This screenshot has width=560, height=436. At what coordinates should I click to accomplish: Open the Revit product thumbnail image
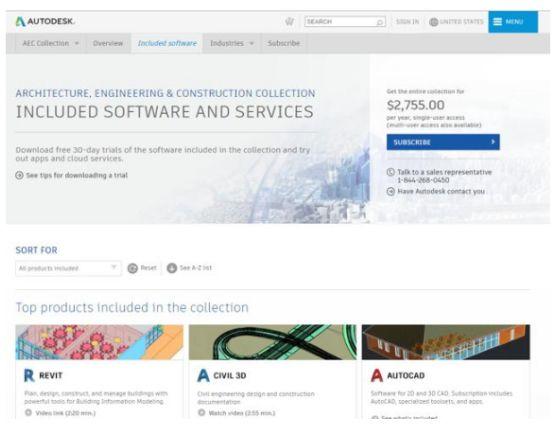[99, 342]
